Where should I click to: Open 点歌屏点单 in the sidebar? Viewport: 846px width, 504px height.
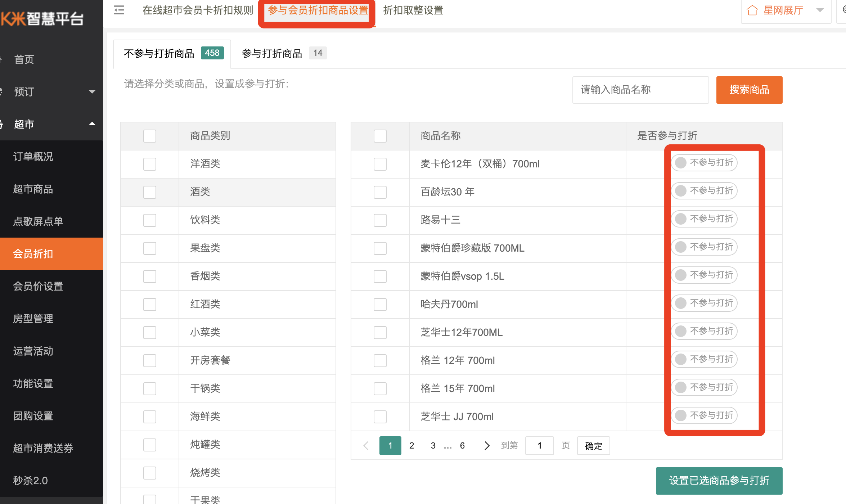click(51, 221)
